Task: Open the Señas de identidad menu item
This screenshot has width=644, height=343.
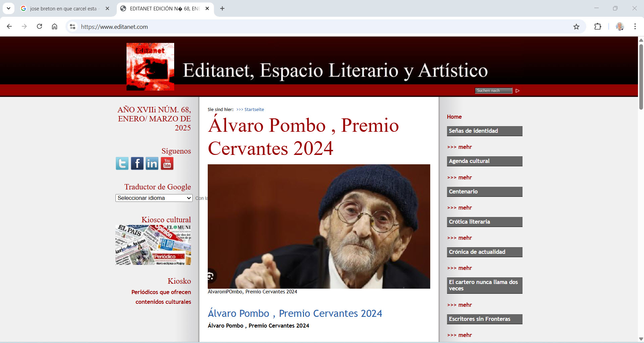Action: (485, 131)
